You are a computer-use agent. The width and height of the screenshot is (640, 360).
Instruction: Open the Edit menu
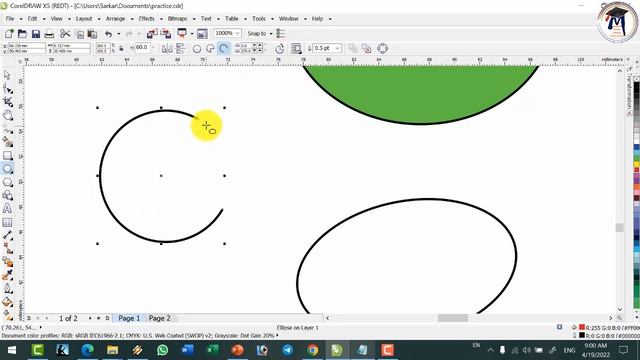click(x=32, y=19)
